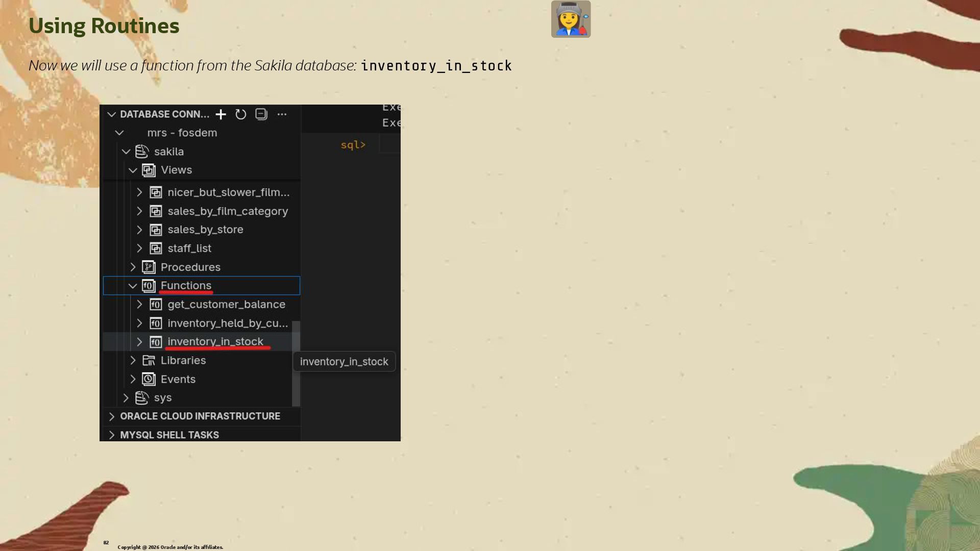Collapse the Views tree node

[133, 170]
